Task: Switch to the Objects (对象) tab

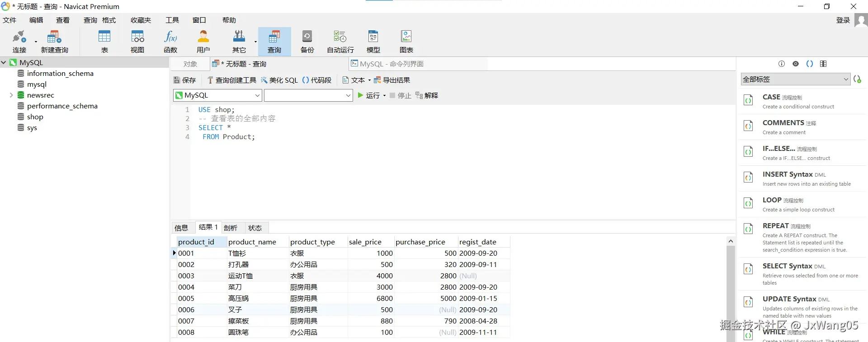Action: (190, 64)
